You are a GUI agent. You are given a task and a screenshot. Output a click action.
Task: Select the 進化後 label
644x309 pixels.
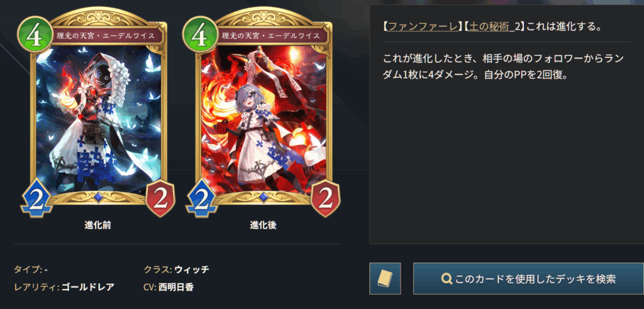(264, 225)
